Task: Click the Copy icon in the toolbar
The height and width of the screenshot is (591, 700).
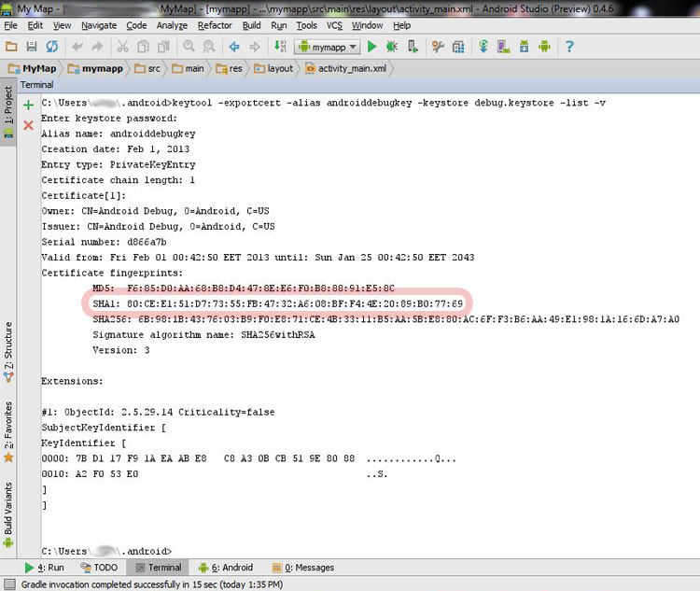Action: coord(143,47)
